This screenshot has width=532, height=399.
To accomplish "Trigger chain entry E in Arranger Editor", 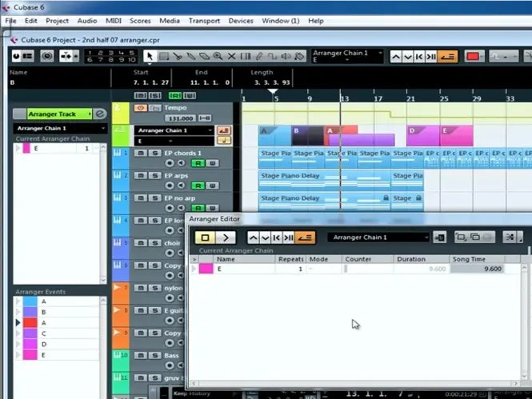I will coord(194,269).
